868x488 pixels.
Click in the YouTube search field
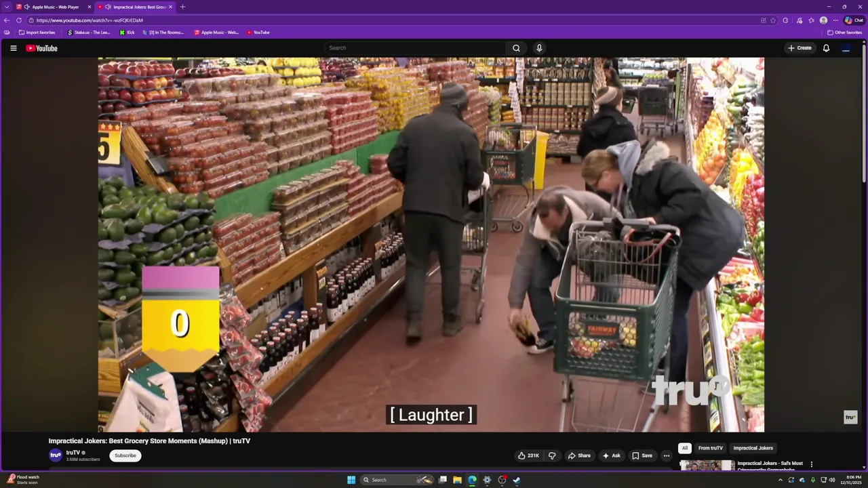coord(414,48)
